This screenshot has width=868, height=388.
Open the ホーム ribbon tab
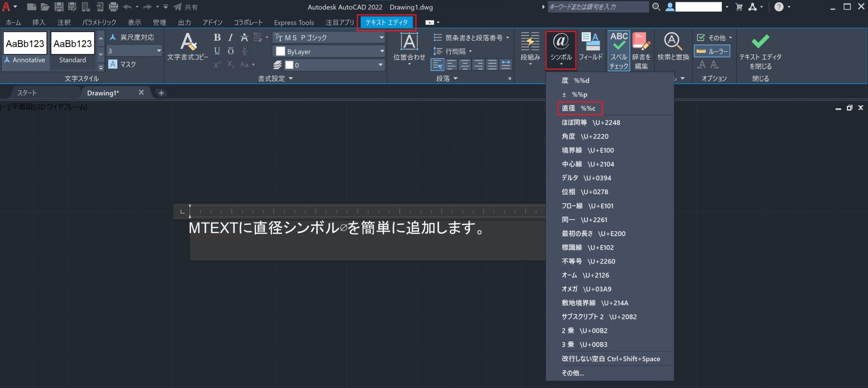(x=13, y=22)
